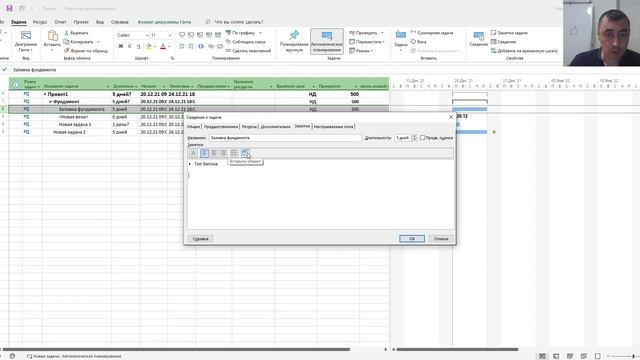Screen dimensions: 640x360
Task: Align notes text left in dialog toolbar
Action: (x=204, y=153)
